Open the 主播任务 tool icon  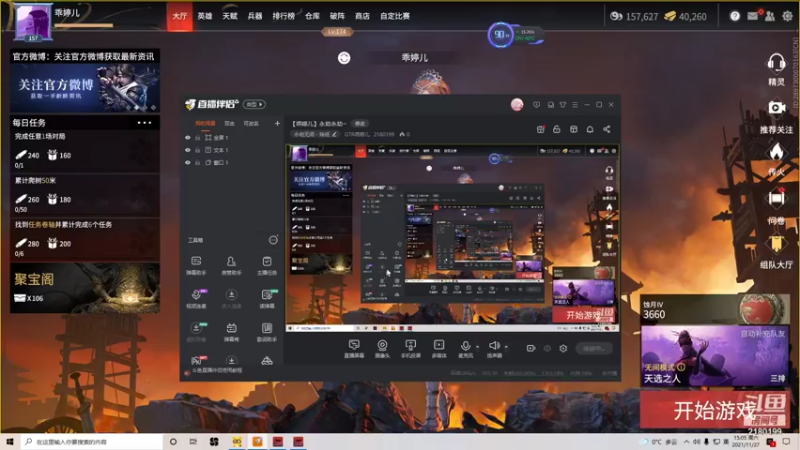[267, 265]
